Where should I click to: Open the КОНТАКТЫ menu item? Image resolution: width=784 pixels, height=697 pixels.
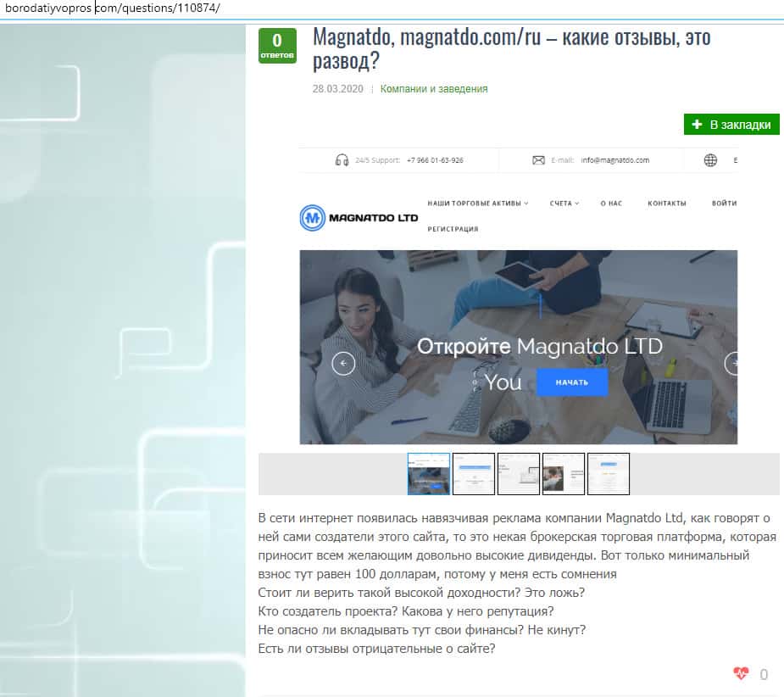(666, 204)
